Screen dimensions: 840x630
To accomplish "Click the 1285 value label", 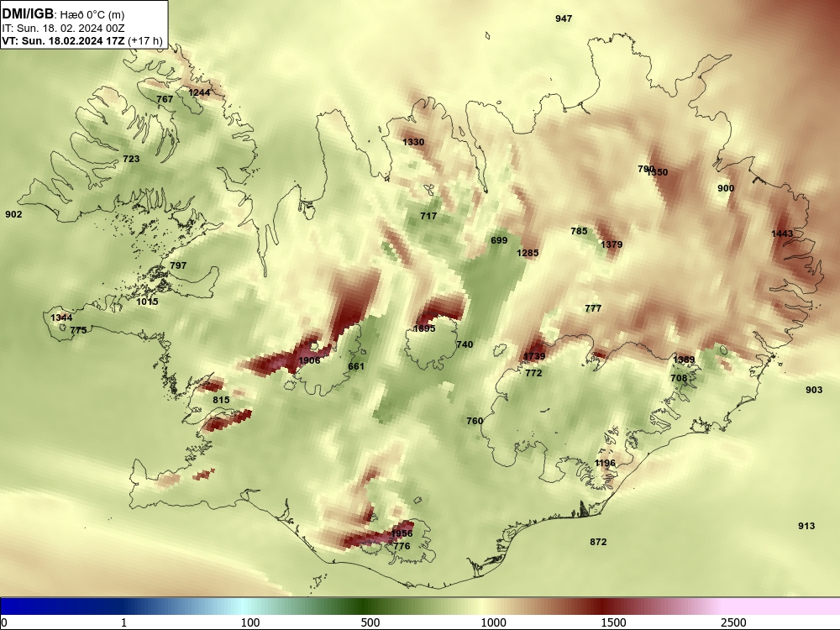I will (x=528, y=253).
